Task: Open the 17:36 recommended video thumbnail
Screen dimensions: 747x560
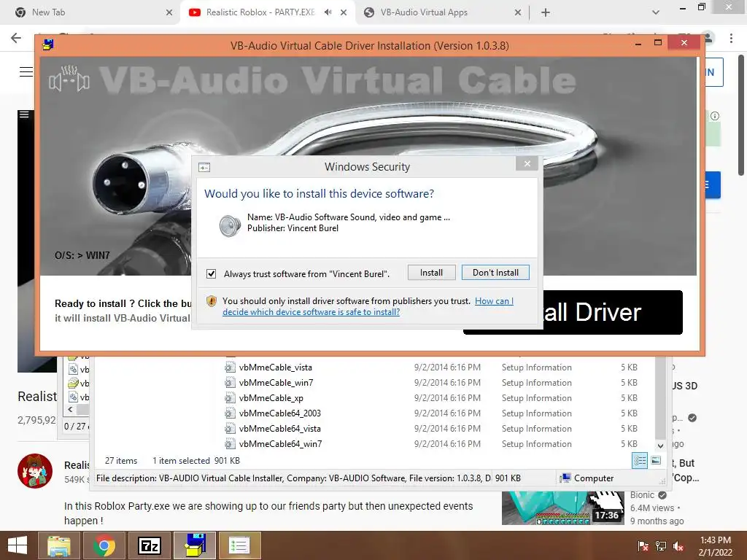Action: pos(562,507)
